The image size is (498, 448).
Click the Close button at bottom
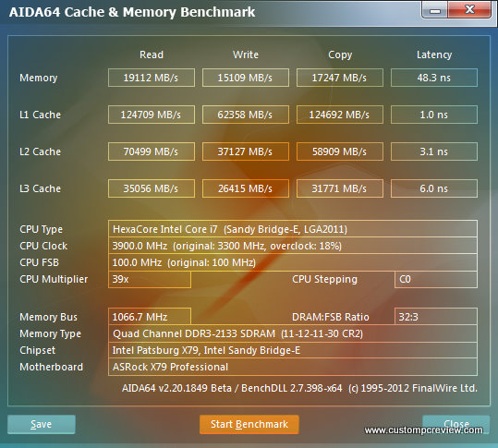456,424
